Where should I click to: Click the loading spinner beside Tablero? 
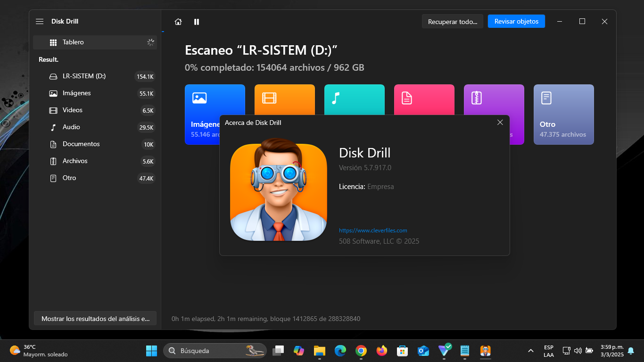tap(150, 42)
